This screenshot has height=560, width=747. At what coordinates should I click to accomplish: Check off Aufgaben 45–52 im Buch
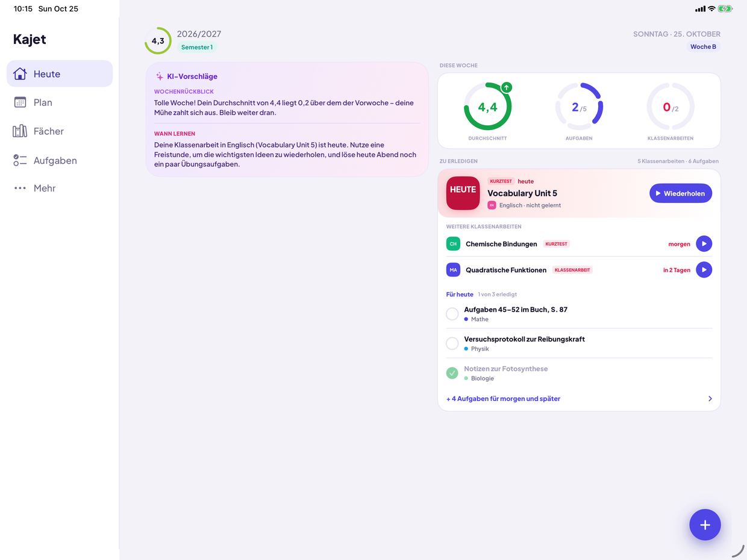tap(452, 314)
